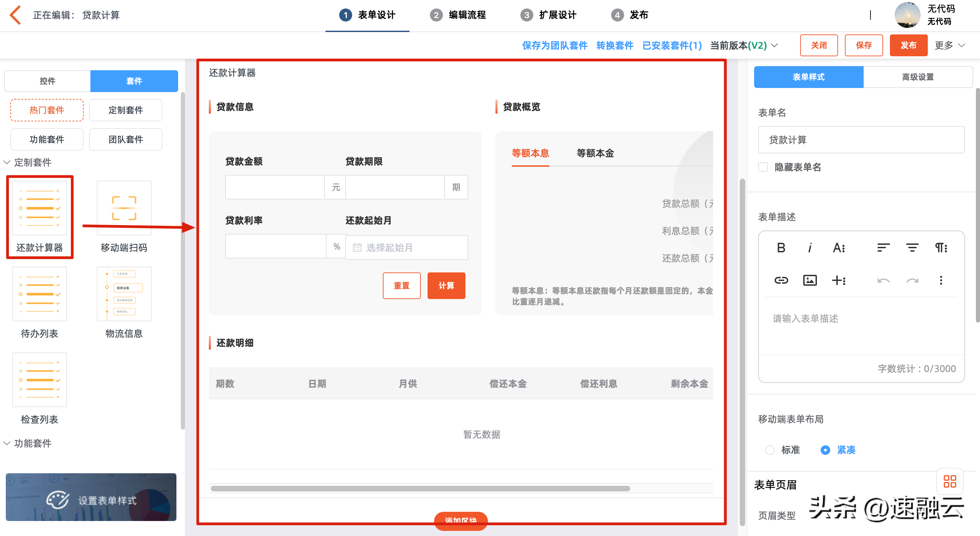Viewport: 980px width, 536px height.
Task: Open the vertical more-options editor menu
Action: tap(941, 281)
